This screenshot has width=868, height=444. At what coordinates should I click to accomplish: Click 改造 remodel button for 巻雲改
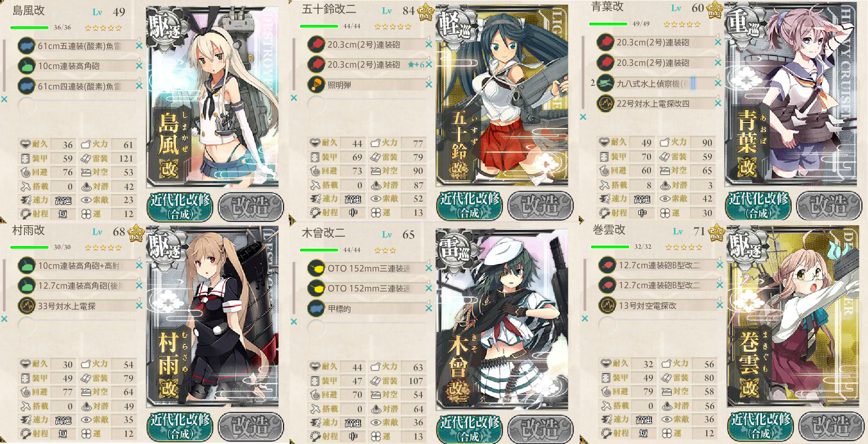click(831, 426)
